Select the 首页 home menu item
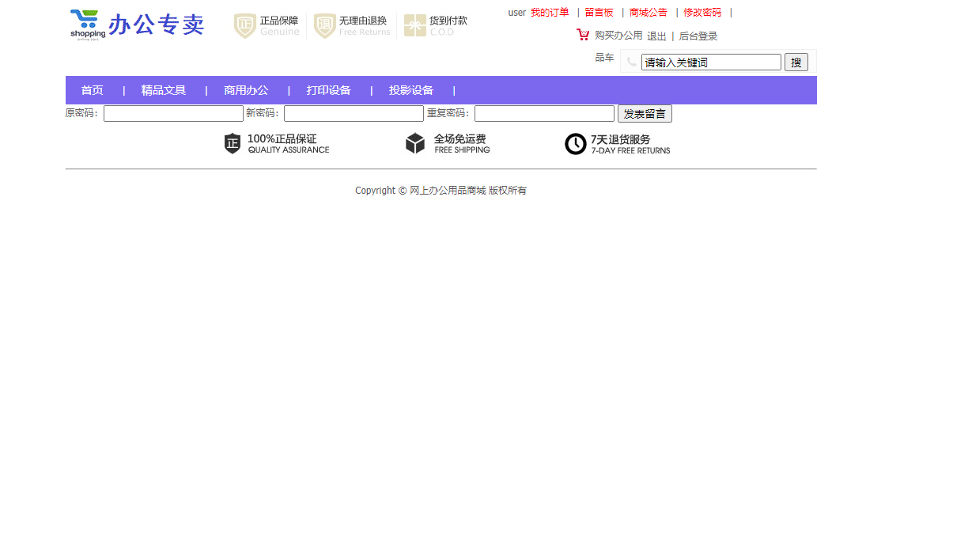This screenshot has height=560, width=953. coord(92,90)
